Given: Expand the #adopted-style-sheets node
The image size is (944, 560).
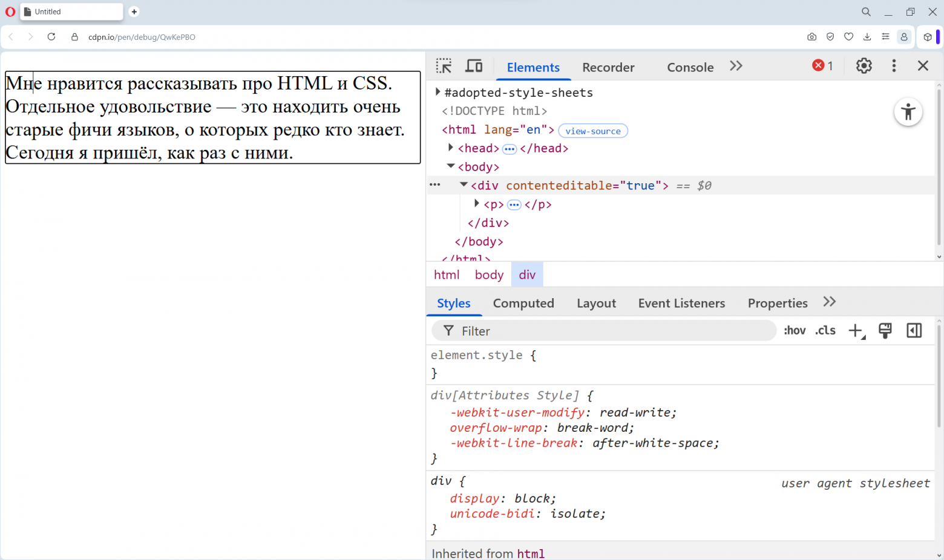Looking at the screenshot, I should [438, 92].
